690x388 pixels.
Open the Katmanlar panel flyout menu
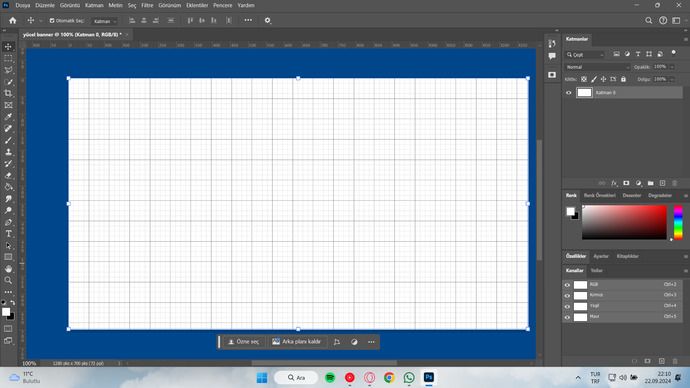[x=685, y=40]
